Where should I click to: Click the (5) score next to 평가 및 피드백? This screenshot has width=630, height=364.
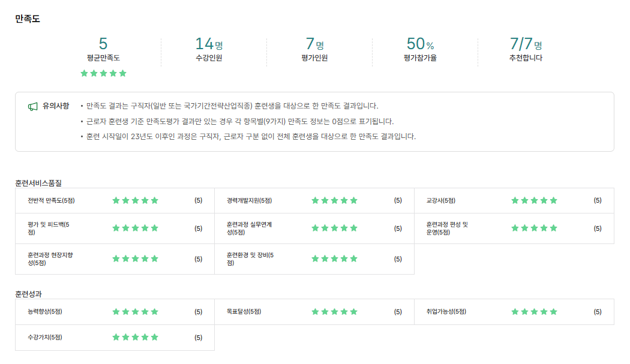coord(198,228)
